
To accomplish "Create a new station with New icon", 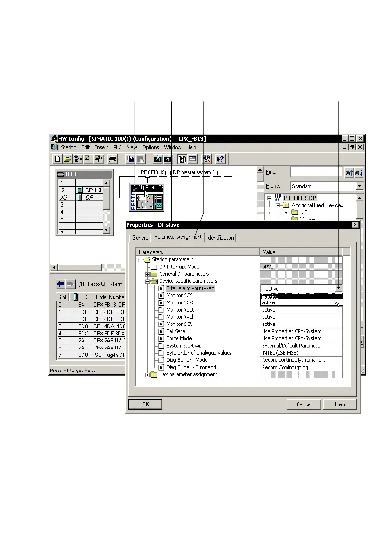I will (x=57, y=159).
